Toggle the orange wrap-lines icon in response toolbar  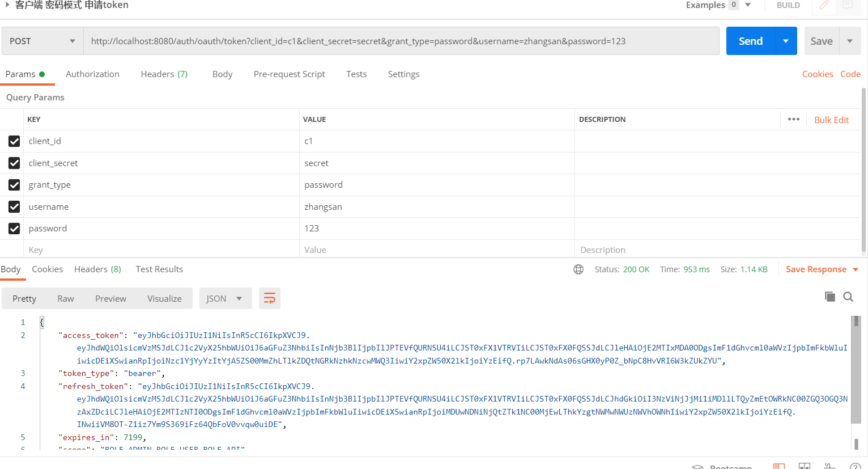click(270, 298)
